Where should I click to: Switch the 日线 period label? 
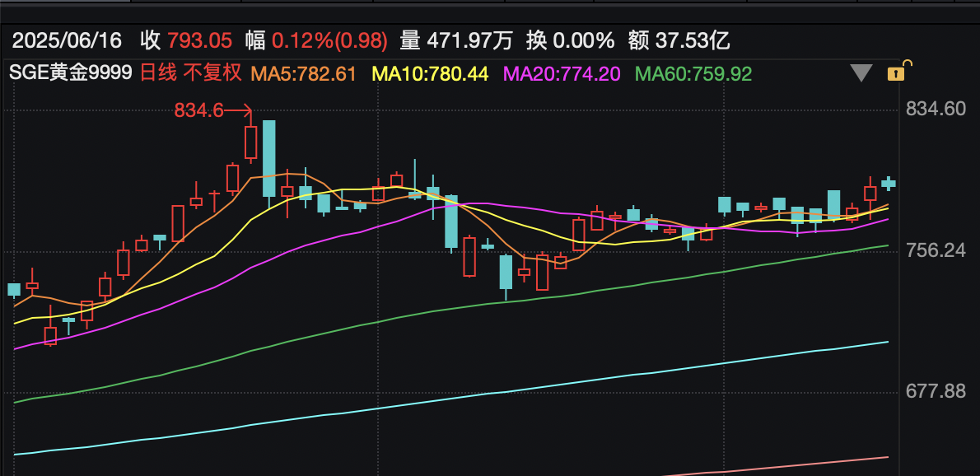[x=158, y=73]
